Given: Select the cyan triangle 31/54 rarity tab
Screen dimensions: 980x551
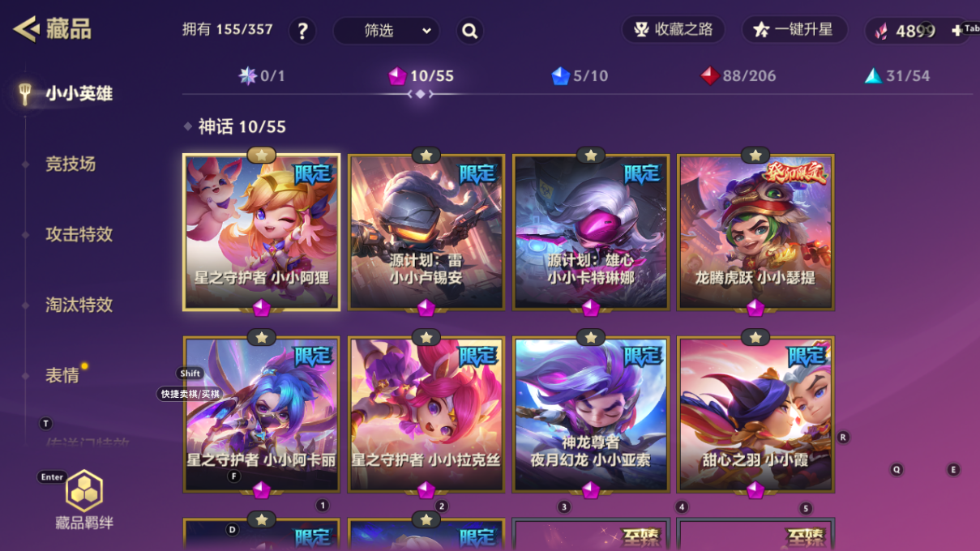Looking at the screenshot, I should 897,76.
